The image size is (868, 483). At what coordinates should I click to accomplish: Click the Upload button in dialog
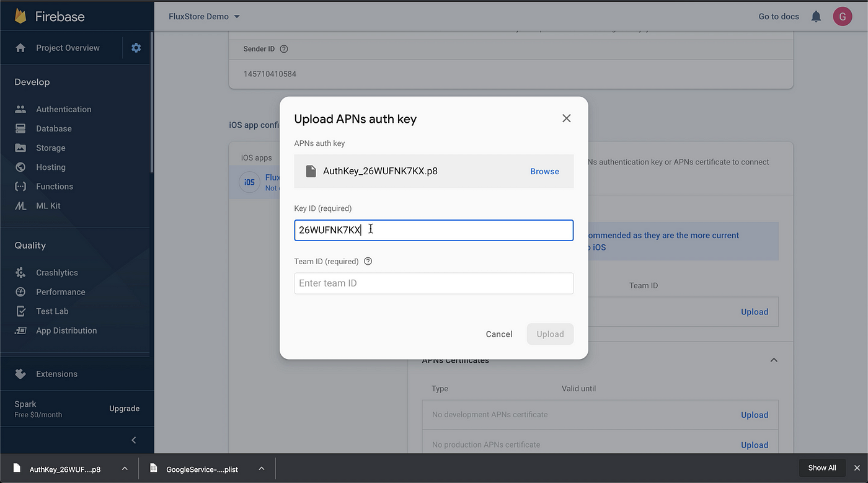pos(550,334)
